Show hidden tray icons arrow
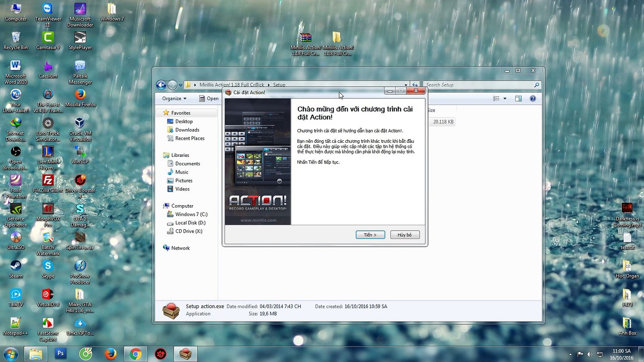Viewport: 644px width, 362px height. pos(570,354)
